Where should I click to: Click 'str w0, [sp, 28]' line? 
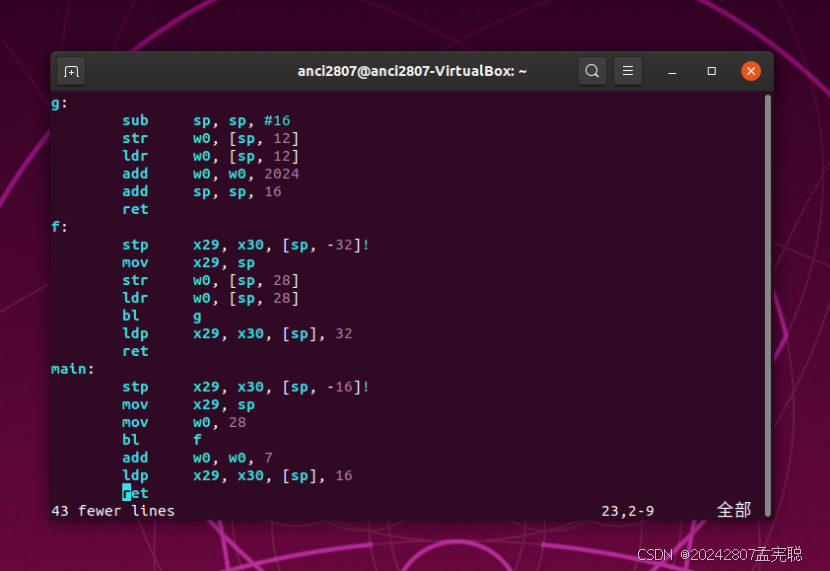point(210,280)
